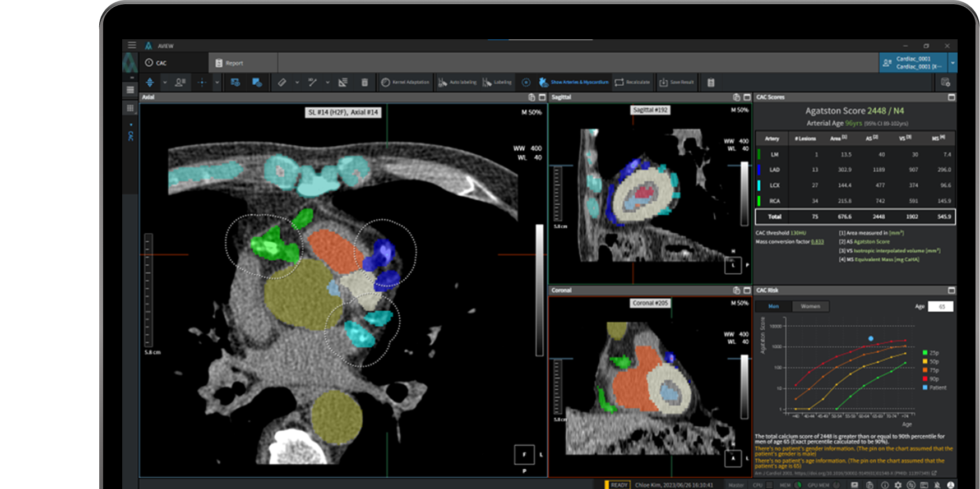Screen dimensions: 980x489
Task: Click the Recalculate button
Action: point(632,82)
